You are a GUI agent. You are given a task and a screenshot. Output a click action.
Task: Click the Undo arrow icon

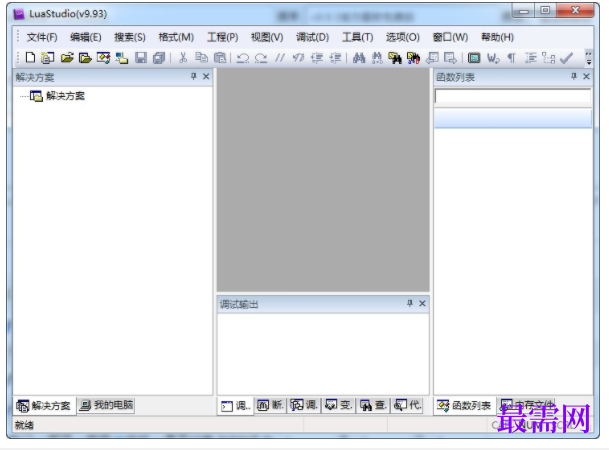click(x=243, y=58)
